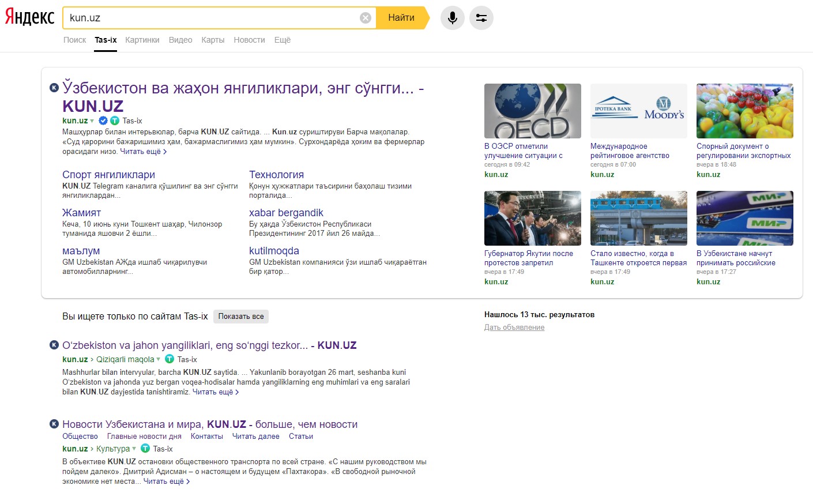Click the favicon beside Новости Узбекистана result
813x504 pixels.
coord(54,424)
